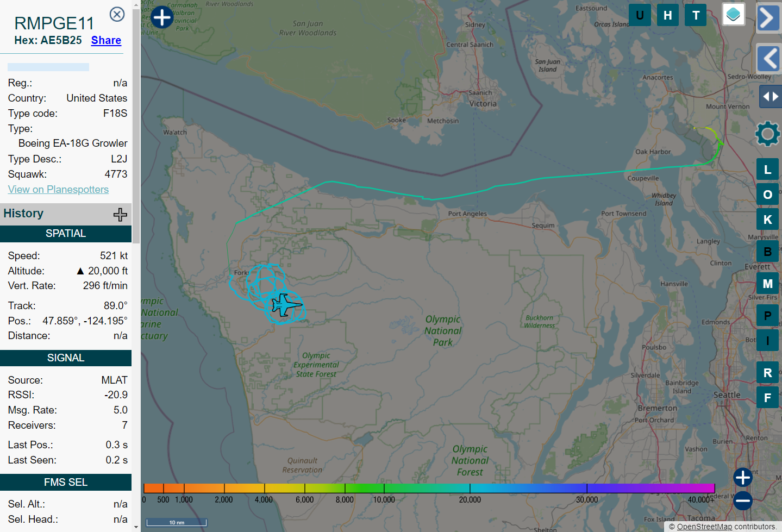
Task: Click the Source value MLAT
Action: 114,380
